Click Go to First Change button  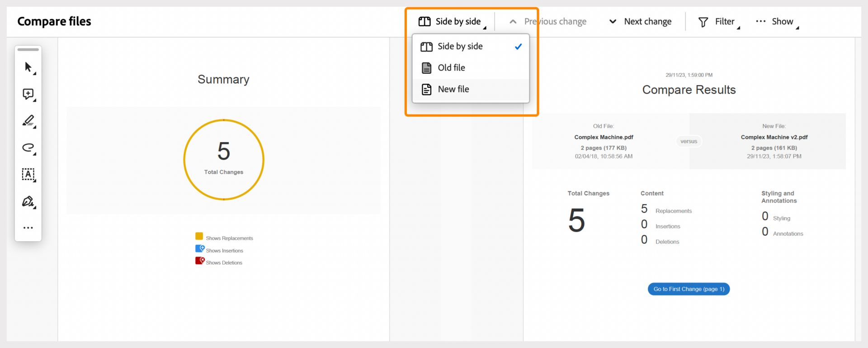[x=689, y=289]
